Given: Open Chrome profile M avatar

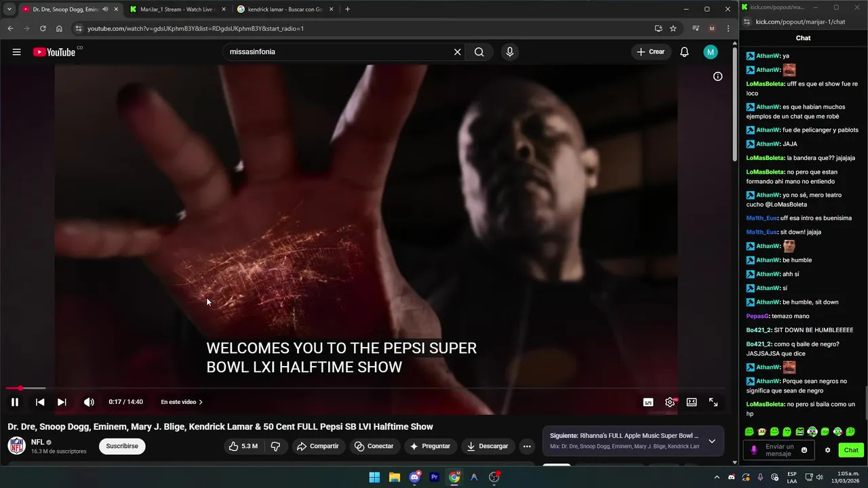Looking at the screenshot, I should point(711,28).
